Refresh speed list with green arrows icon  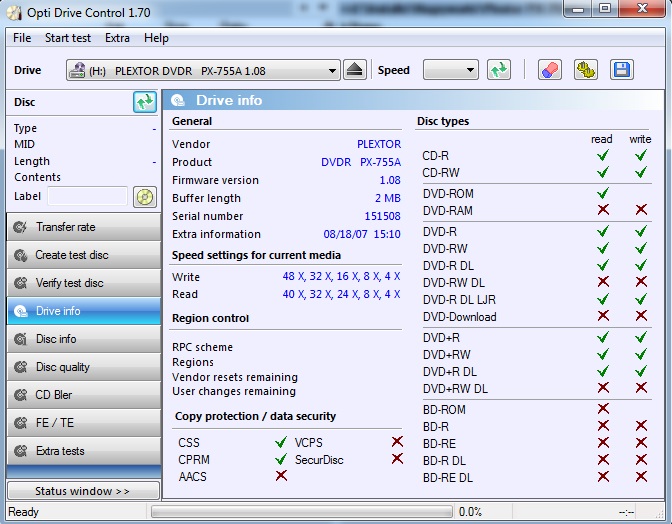point(499,70)
